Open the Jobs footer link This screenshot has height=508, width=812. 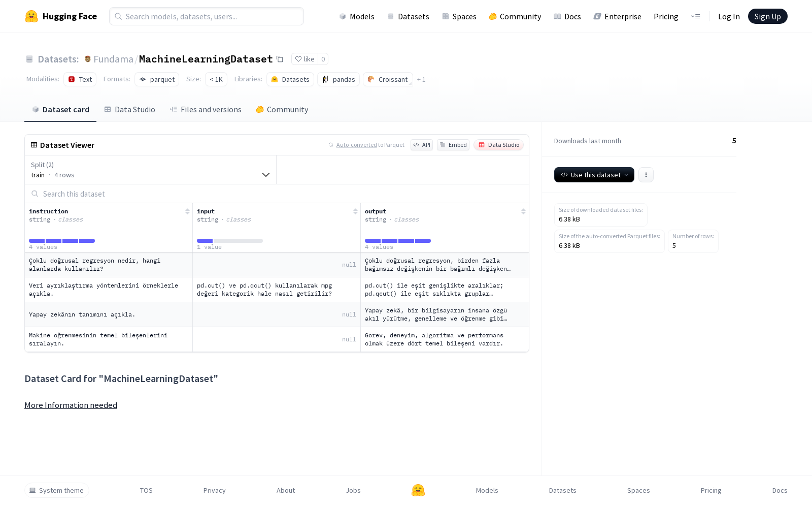[353, 490]
